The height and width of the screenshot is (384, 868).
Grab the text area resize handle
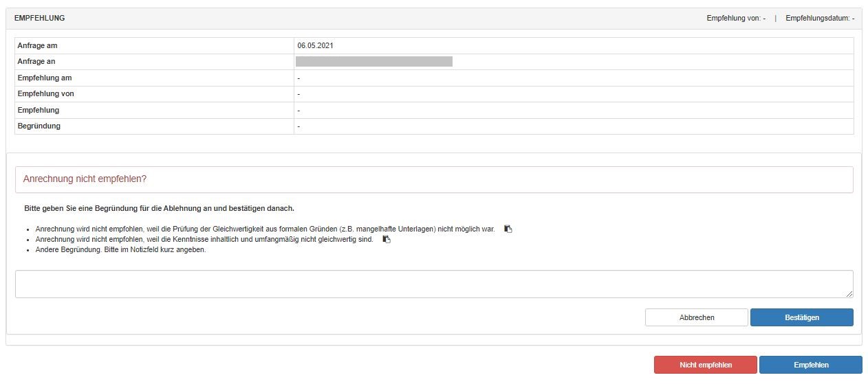[849, 293]
